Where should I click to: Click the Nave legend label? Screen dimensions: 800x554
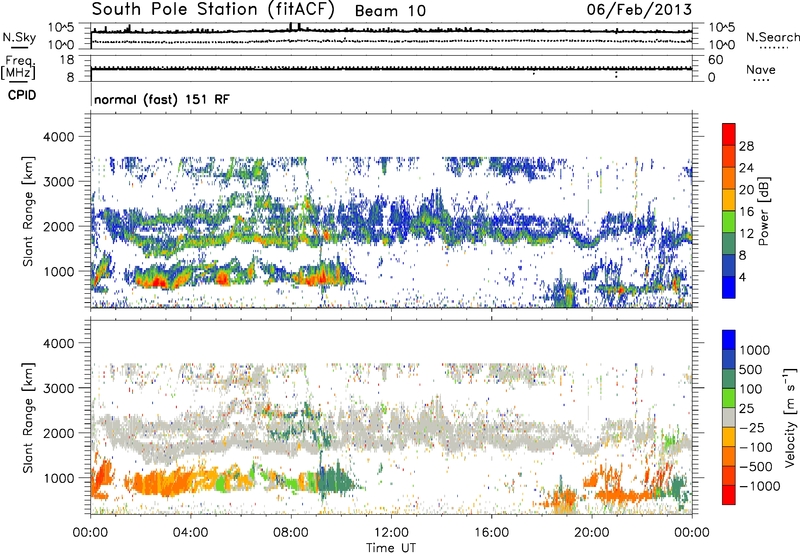point(761,70)
